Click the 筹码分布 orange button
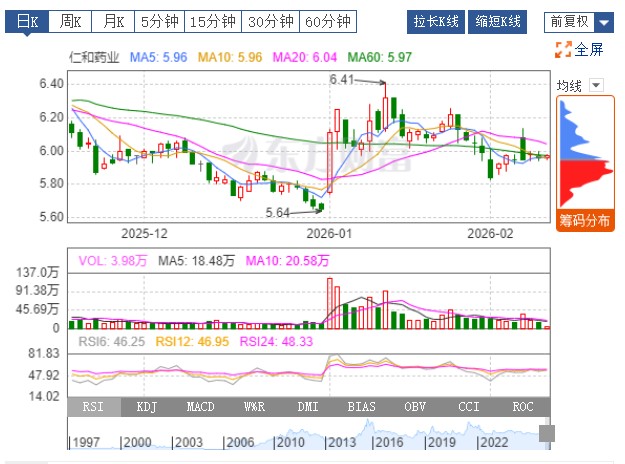Screen dimensions: 625x464 585,220
